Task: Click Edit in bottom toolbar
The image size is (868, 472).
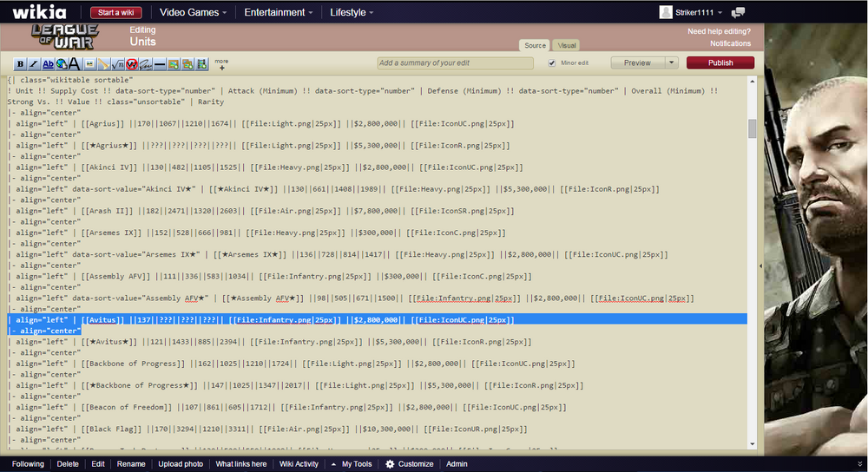Action: click(98, 463)
